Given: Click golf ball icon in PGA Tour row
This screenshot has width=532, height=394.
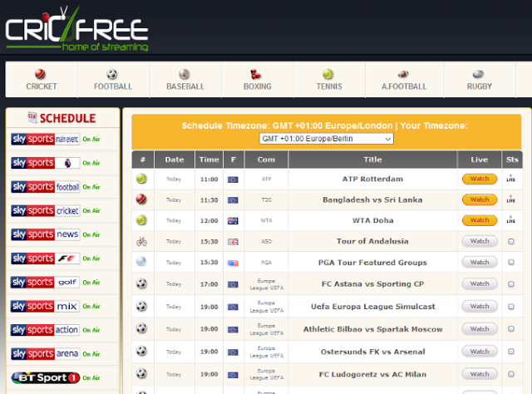Looking at the screenshot, I should tap(141, 262).
